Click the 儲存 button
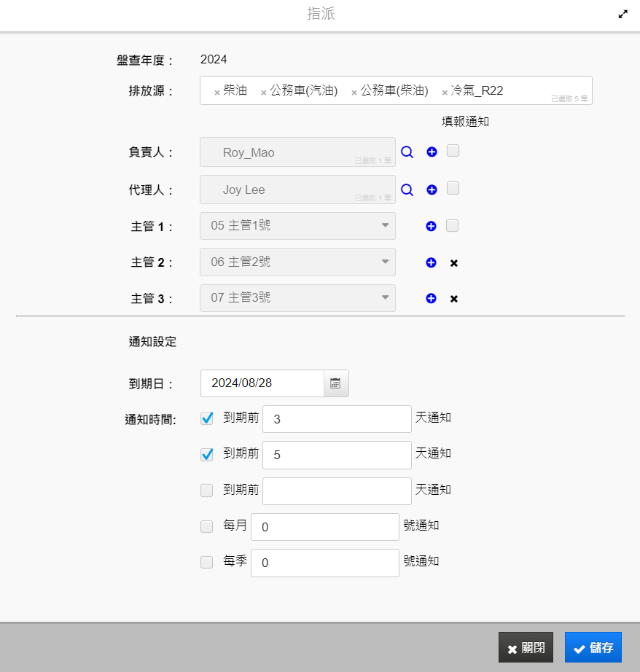Image resolution: width=640 pixels, height=672 pixels. coord(593,647)
